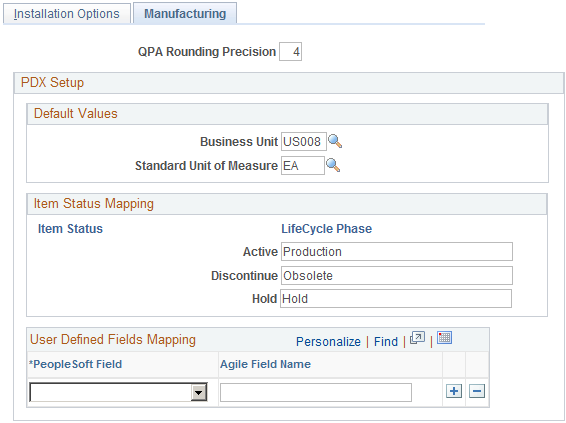This screenshot has height=423, width=566.
Task: Delete the mapping row with minus
Action: tap(477, 391)
